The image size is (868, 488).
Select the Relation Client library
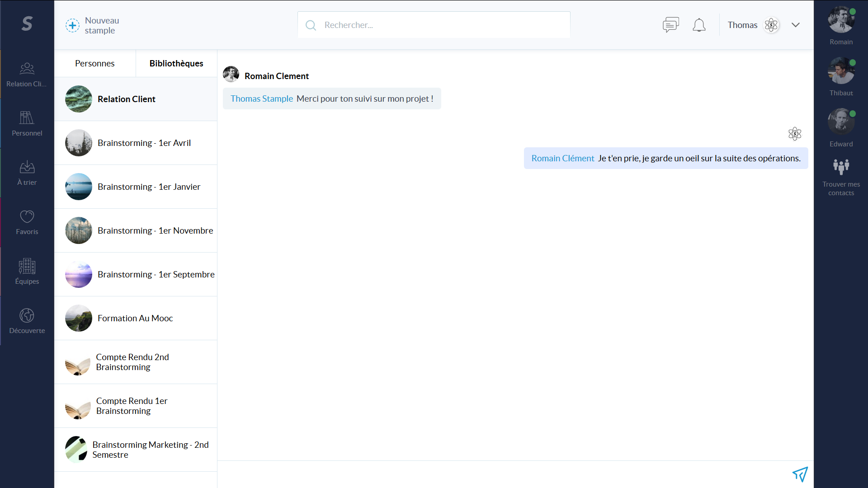pos(136,99)
